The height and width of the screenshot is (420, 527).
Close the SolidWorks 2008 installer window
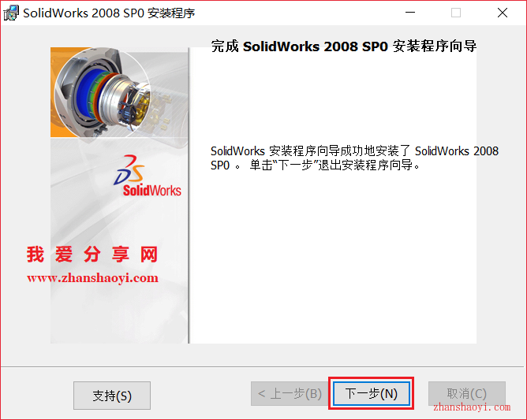coord(503,13)
